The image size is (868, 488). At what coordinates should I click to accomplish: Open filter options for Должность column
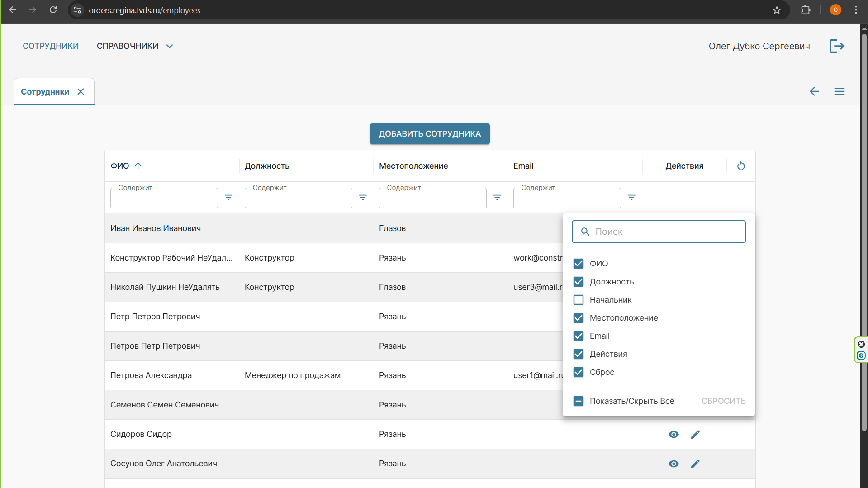point(363,198)
